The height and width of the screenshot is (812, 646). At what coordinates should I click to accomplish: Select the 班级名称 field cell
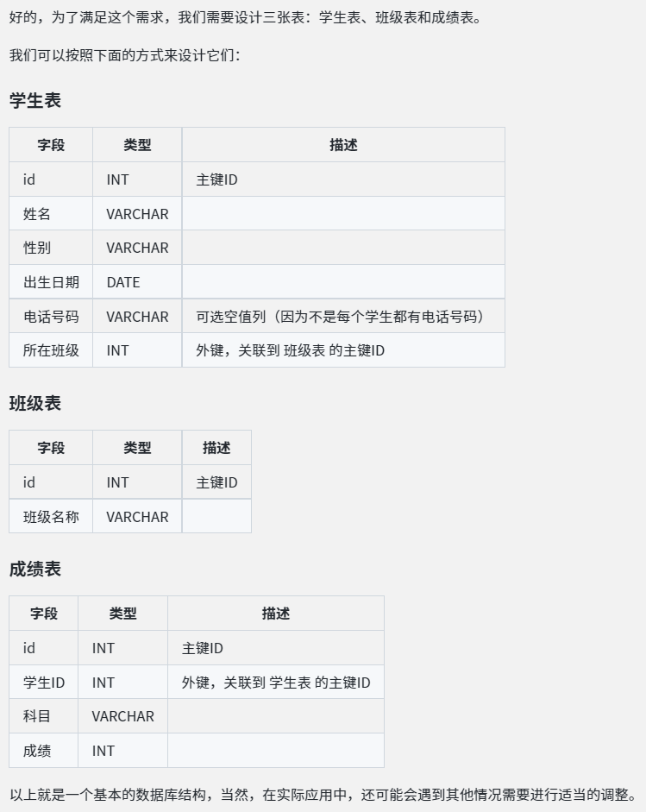click(51, 517)
